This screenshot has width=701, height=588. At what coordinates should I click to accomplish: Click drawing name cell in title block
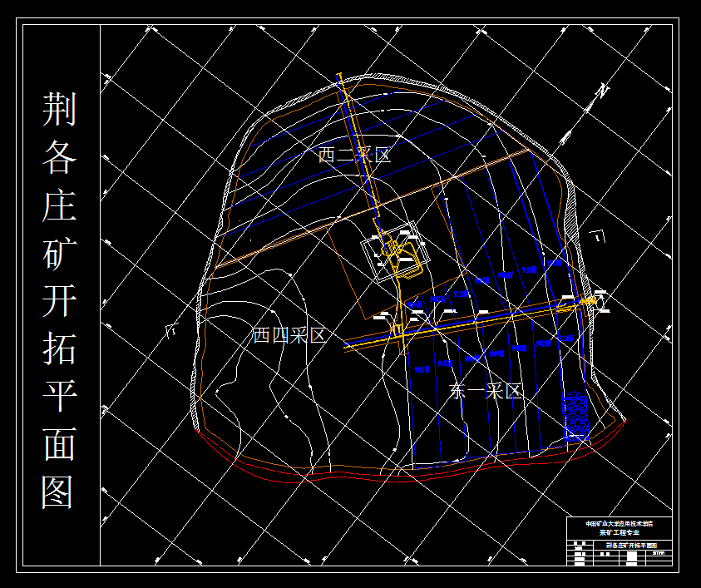coord(632,545)
